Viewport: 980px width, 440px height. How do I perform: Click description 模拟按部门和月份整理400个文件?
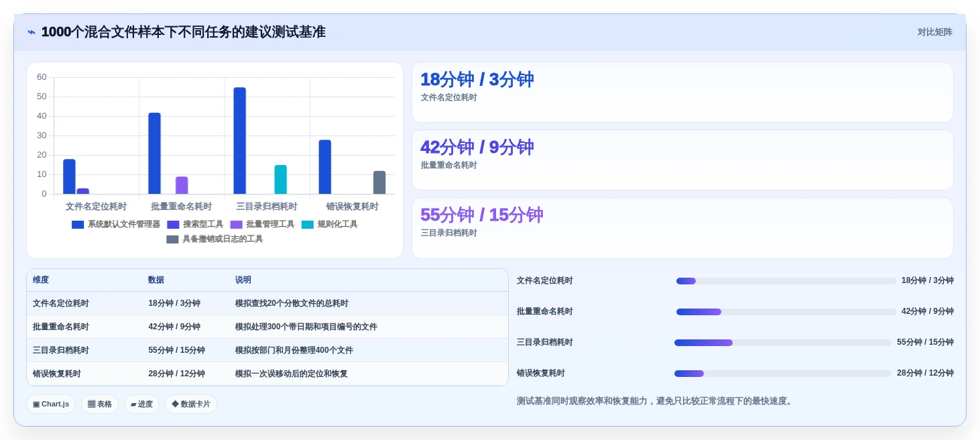pos(294,351)
